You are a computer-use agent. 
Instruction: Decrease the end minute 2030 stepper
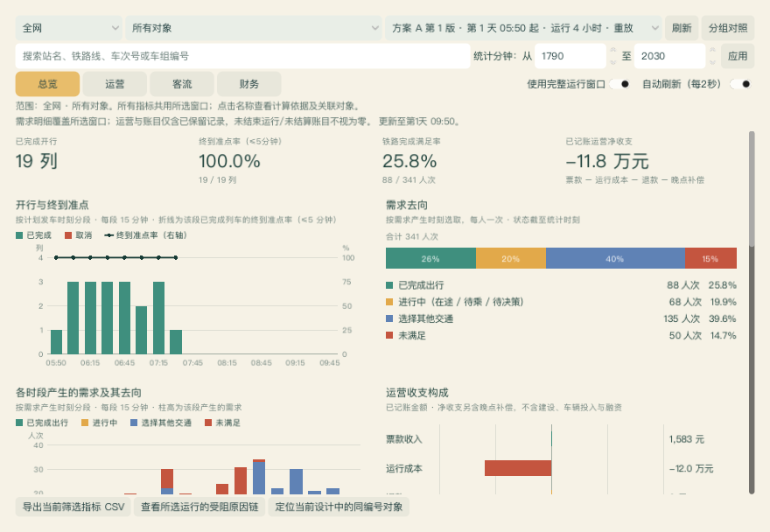[712, 62]
